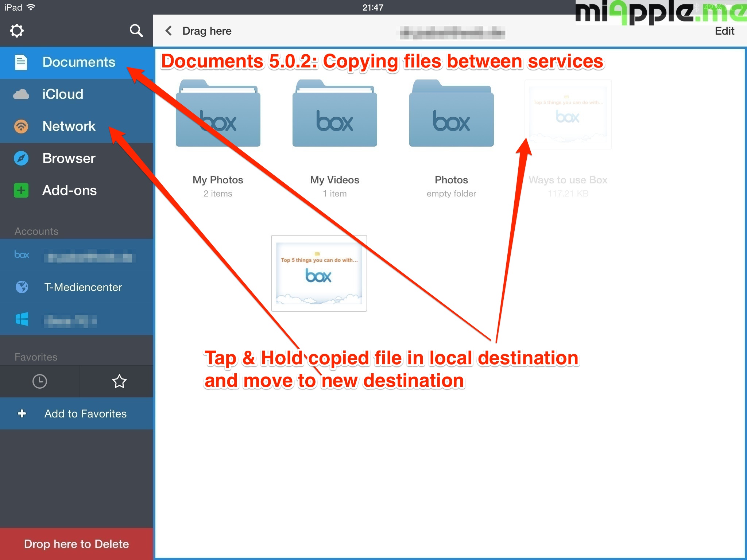This screenshot has height=560, width=747.
Task: Switch to starred favorites tab
Action: pyautogui.click(x=119, y=381)
